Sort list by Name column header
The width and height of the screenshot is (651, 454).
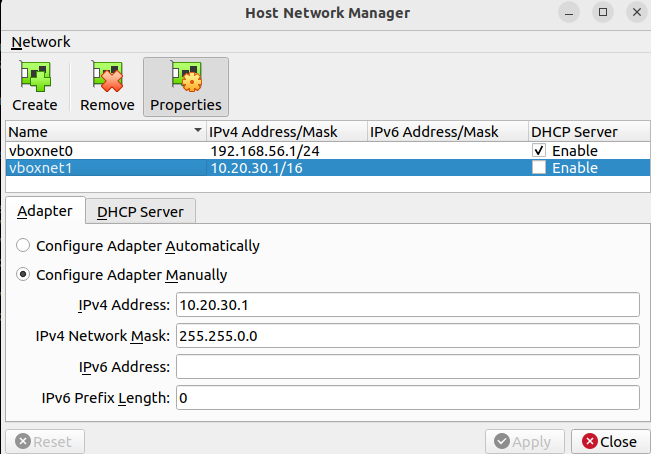pyautogui.click(x=100, y=132)
